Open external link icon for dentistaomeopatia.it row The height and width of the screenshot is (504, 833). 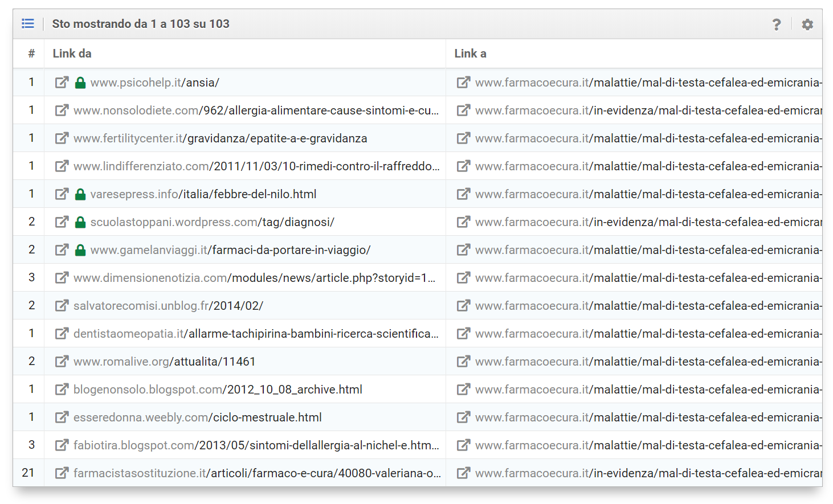pos(62,333)
